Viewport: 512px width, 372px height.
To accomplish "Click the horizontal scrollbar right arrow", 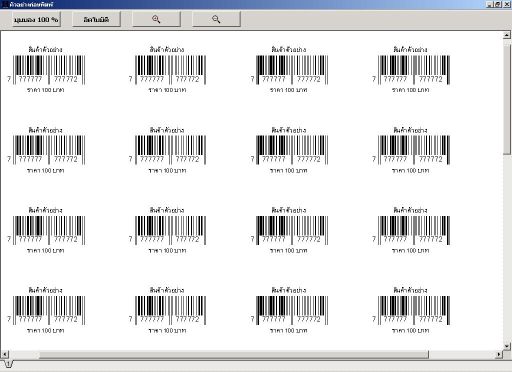I will (x=499, y=354).
